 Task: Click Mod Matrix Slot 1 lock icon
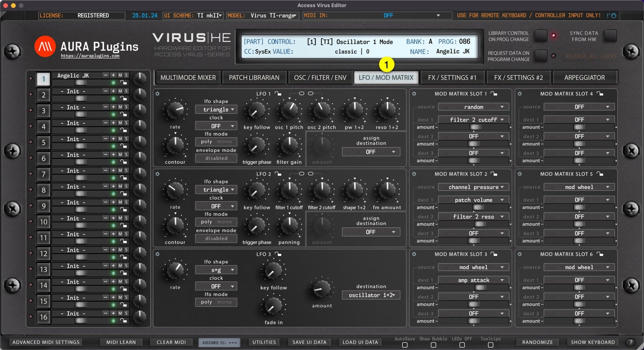pyautogui.click(x=494, y=94)
